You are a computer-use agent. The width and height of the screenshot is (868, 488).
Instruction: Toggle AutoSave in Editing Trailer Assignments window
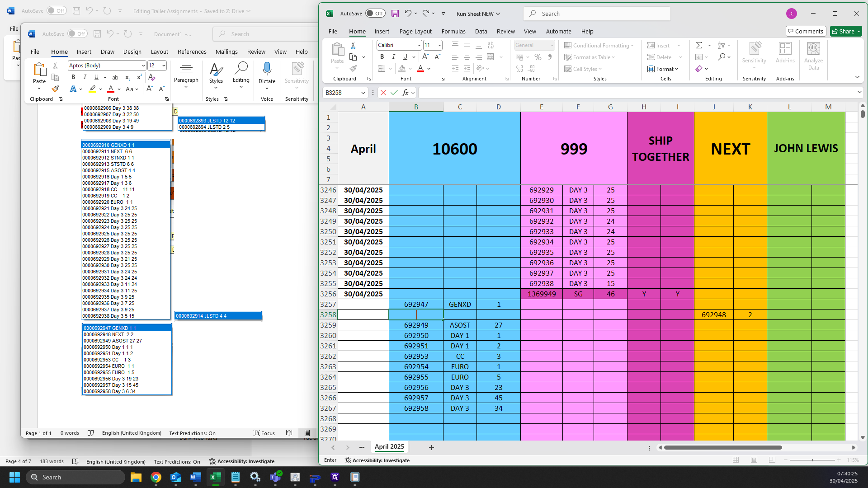click(57, 10)
